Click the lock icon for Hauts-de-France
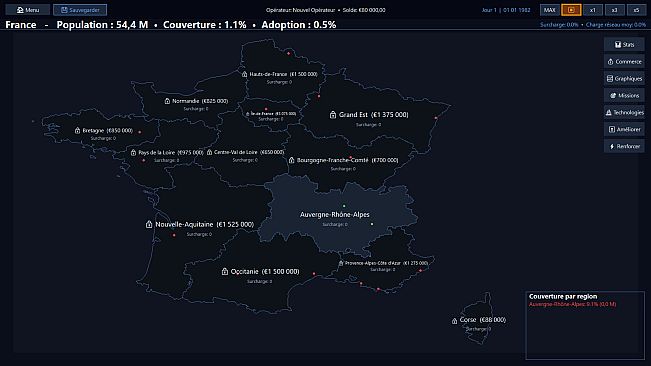The height and width of the screenshot is (366, 651). [x=245, y=74]
